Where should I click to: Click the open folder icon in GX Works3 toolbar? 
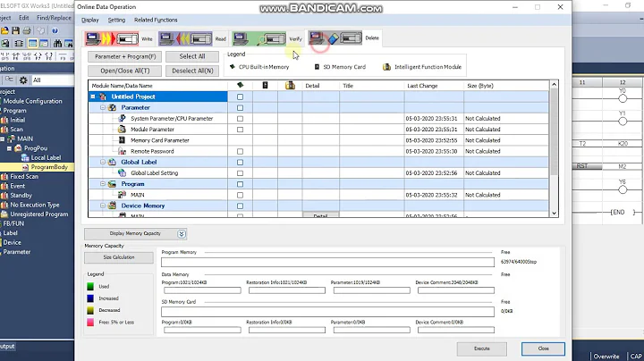coord(4,30)
